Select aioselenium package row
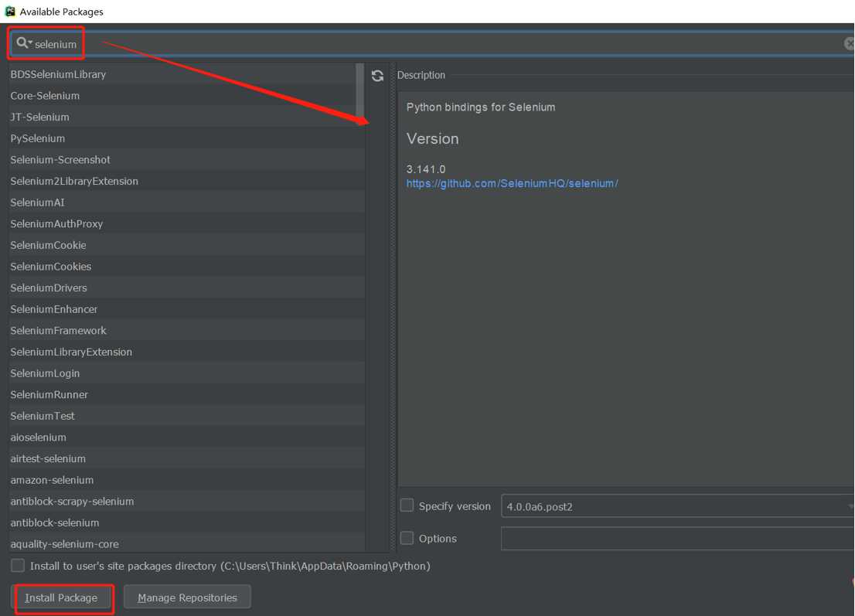 (186, 437)
